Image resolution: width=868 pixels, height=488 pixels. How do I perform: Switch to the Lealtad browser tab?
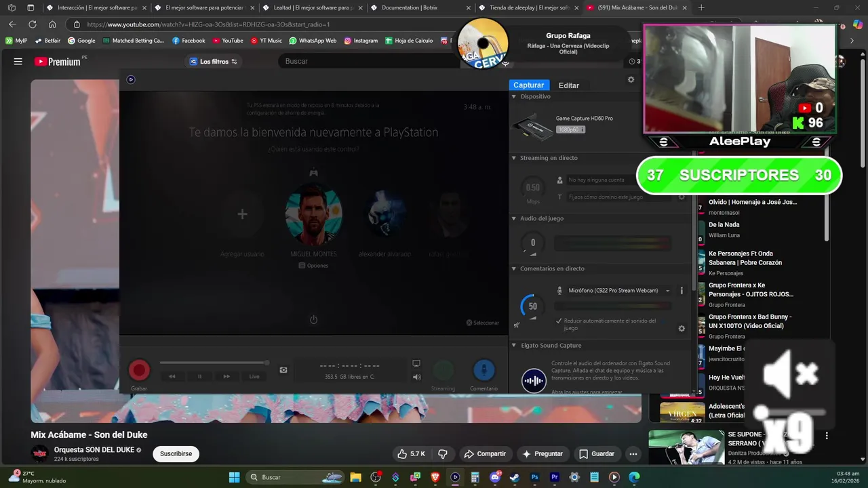click(x=313, y=7)
